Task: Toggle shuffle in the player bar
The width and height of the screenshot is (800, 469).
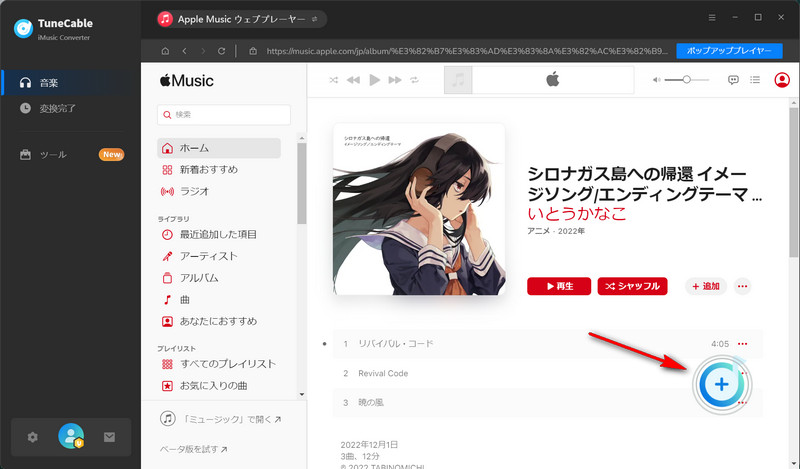Action: [x=334, y=80]
